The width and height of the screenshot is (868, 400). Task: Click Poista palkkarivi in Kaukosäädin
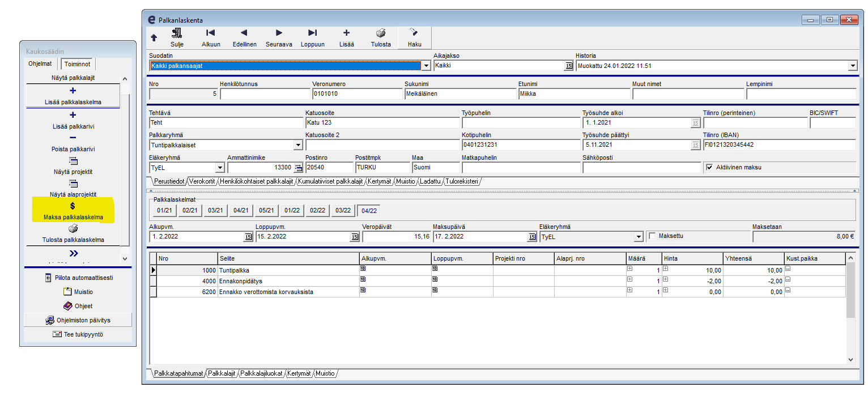click(x=73, y=143)
